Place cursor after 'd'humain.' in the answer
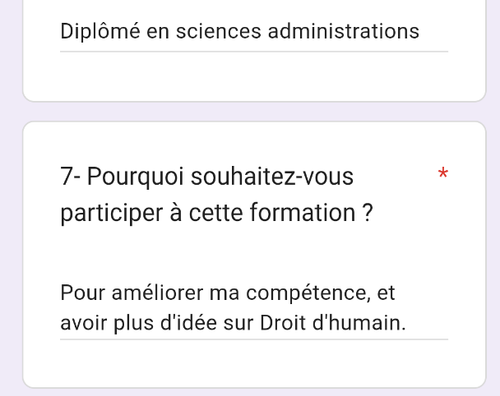This screenshot has height=396, width=500. click(x=407, y=323)
